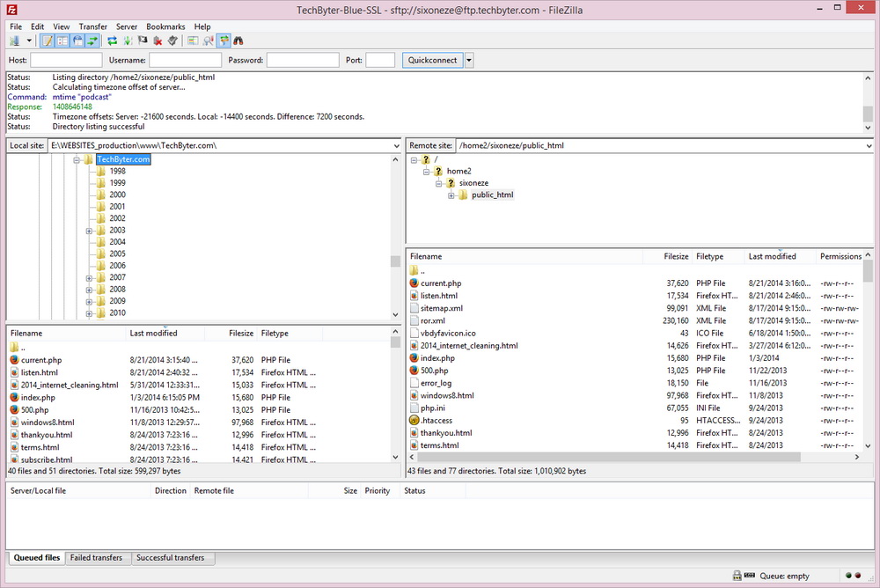The image size is (880, 588).
Task: Click the Quickconnect button
Action: pyautogui.click(x=432, y=60)
